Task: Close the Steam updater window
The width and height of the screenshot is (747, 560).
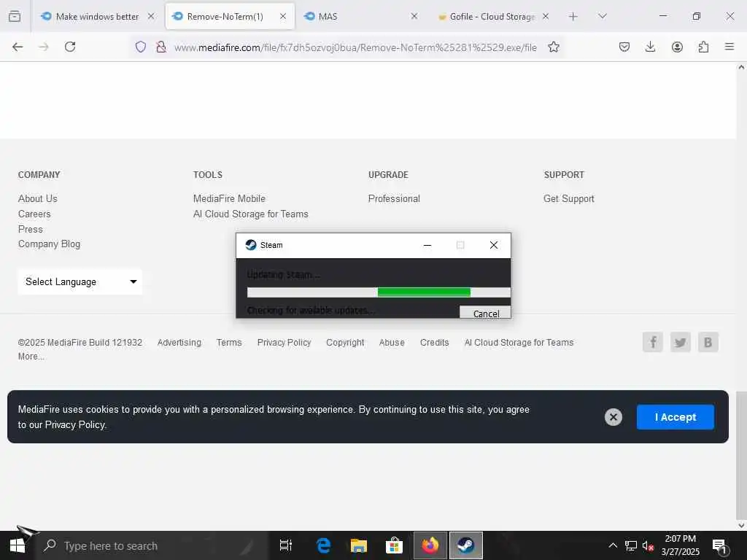Action: 494,245
